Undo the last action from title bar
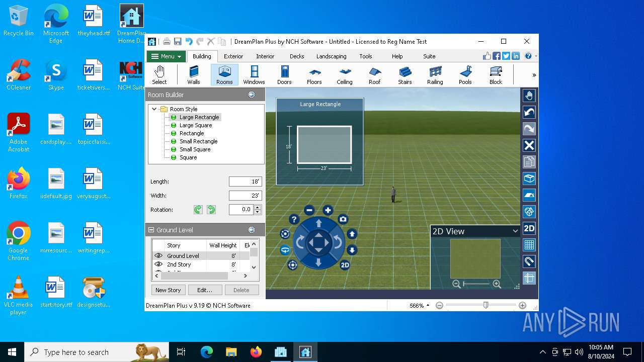Image resolution: width=644 pixels, height=362 pixels. click(x=189, y=42)
